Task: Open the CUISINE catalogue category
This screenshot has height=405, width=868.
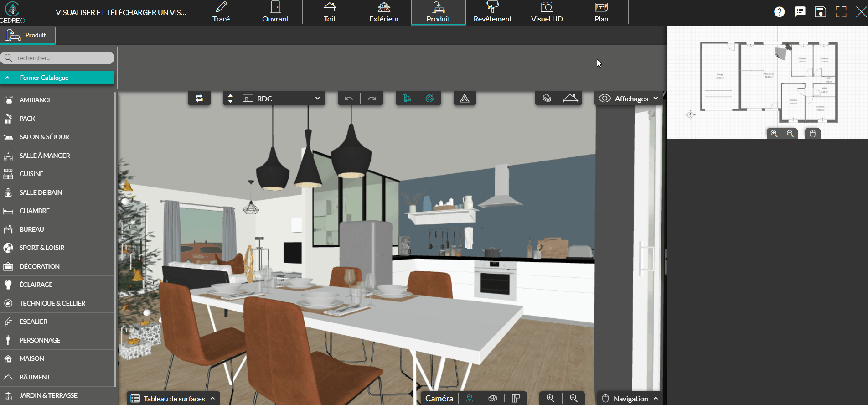Action: pos(31,174)
